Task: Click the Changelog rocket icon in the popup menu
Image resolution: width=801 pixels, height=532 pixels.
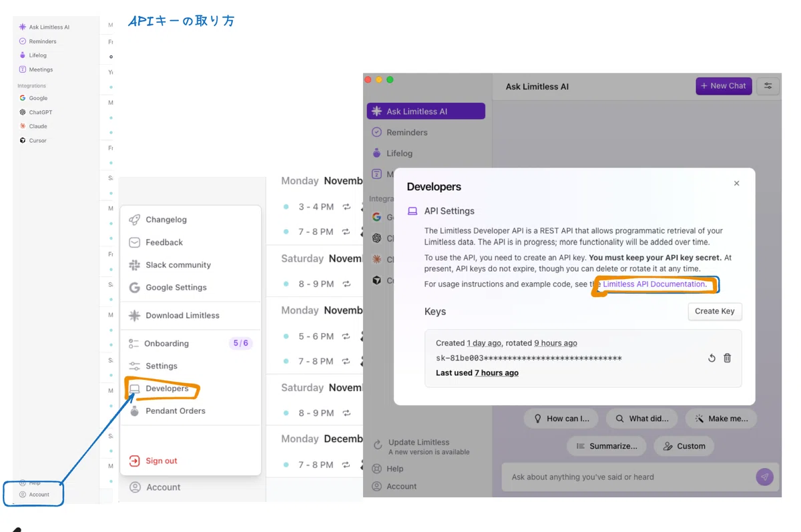Action: point(134,220)
